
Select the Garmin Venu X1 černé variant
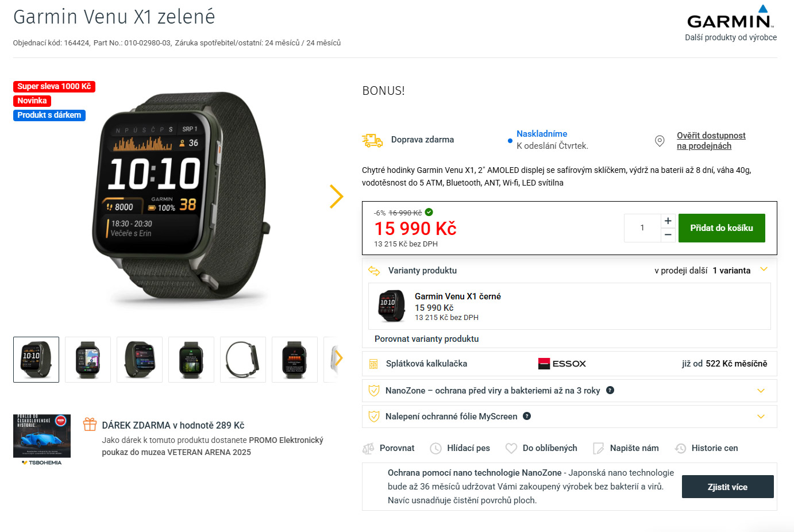[x=569, y=306]
